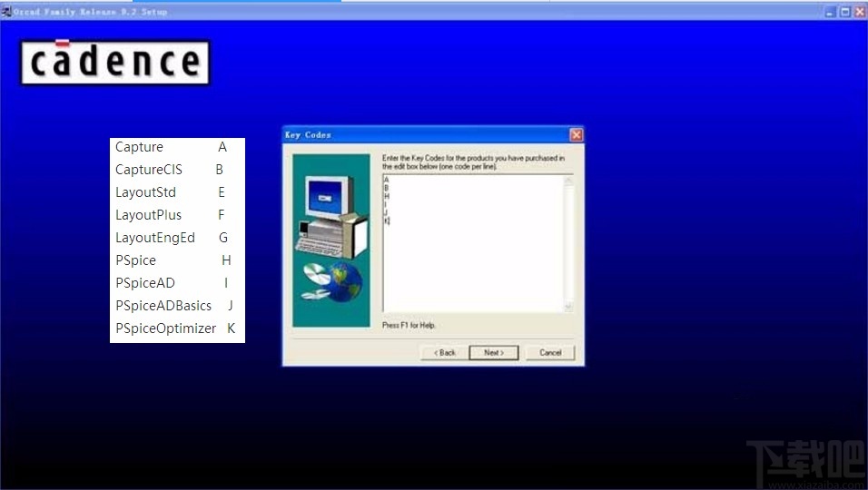Maximize the Orcad setup window
Viewport: 868px width, 490px height.
845,12
